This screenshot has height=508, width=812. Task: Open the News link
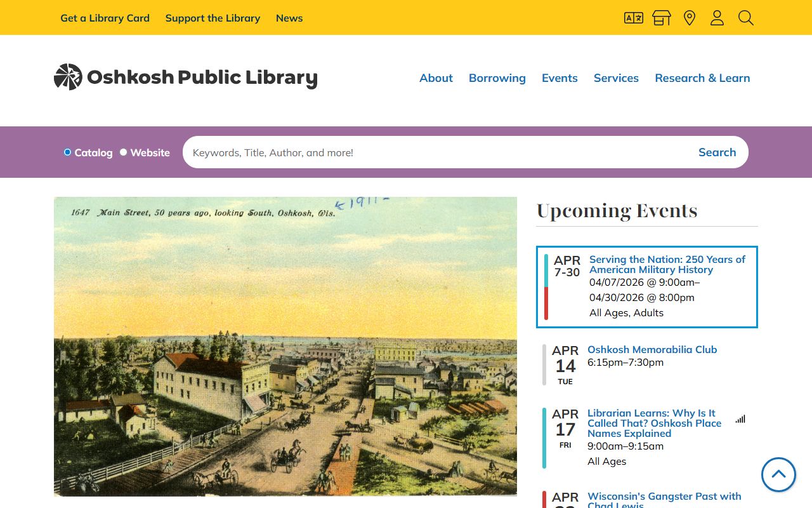coord(289,18)
